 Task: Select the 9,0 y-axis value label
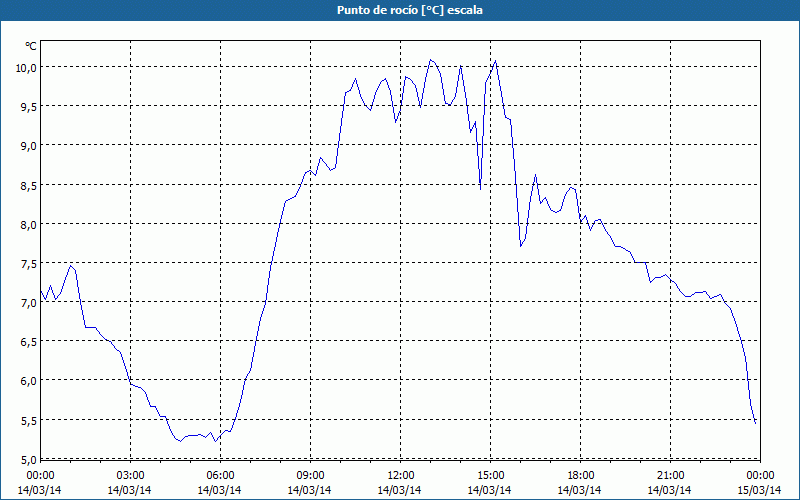point(28,145)
